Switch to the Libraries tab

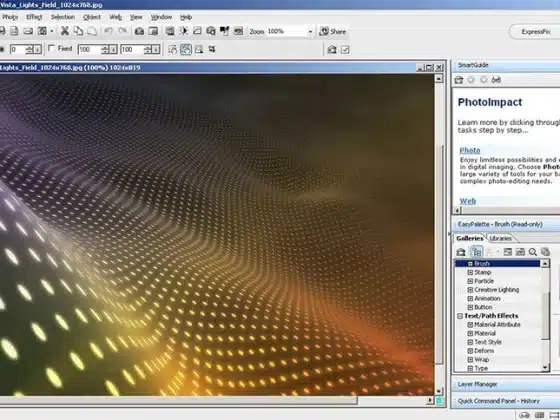[x=500, y=238]
